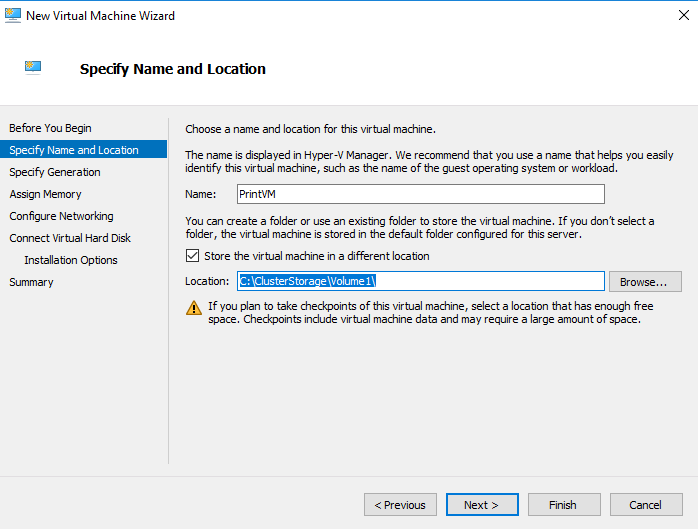Image resolution: width=698 pixels, height=529 pixels.
Task: Click into the Name field containing PrintVM
Action: tap(421, 194)
